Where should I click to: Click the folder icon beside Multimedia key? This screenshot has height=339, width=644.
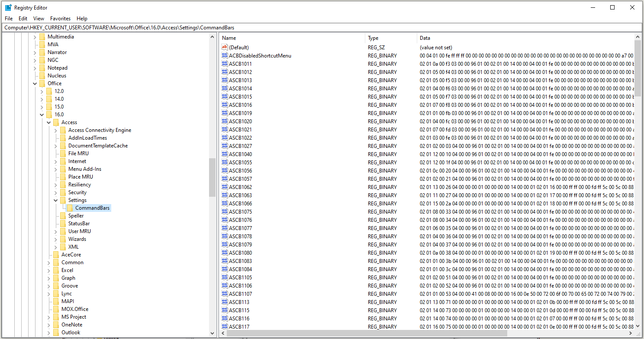(42, 37)
